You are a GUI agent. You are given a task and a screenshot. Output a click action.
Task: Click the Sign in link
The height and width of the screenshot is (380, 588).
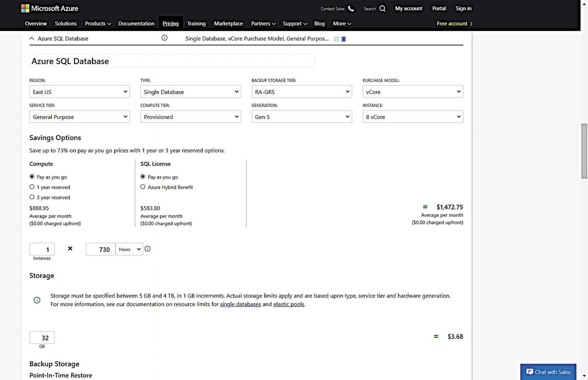pos(463,8)
